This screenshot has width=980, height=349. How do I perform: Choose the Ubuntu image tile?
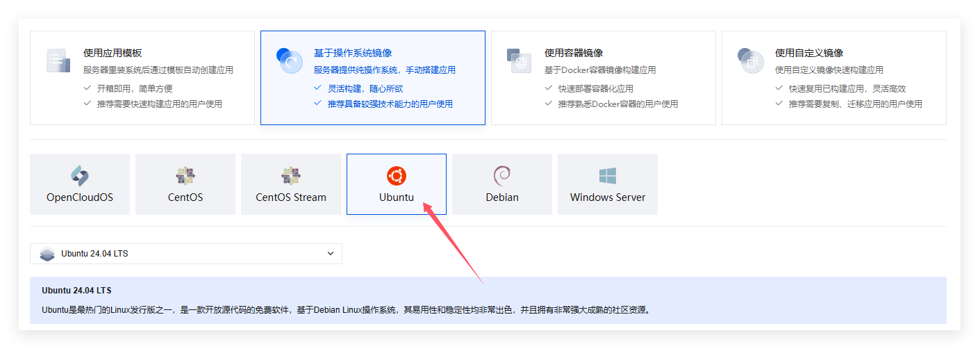click(397, 184)
